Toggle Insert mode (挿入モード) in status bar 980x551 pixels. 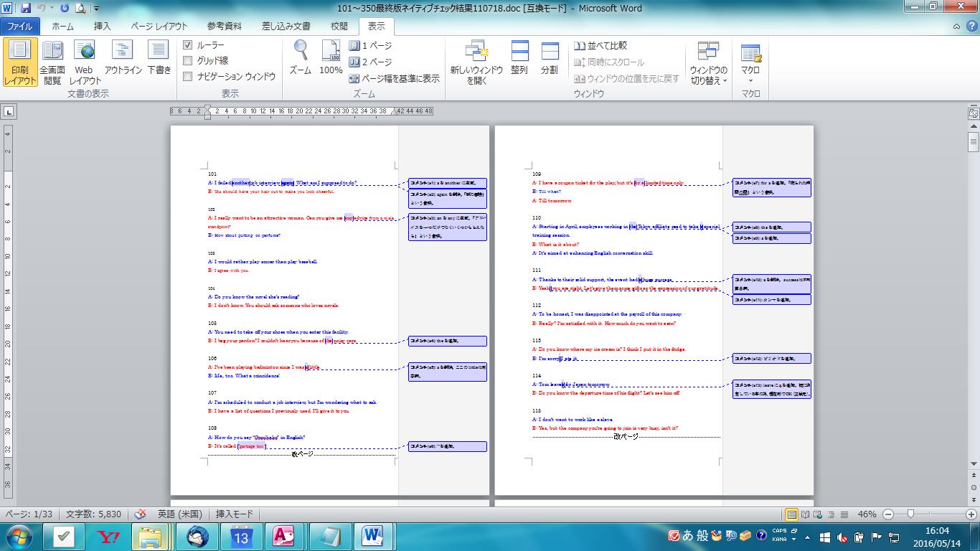point(234,514)
